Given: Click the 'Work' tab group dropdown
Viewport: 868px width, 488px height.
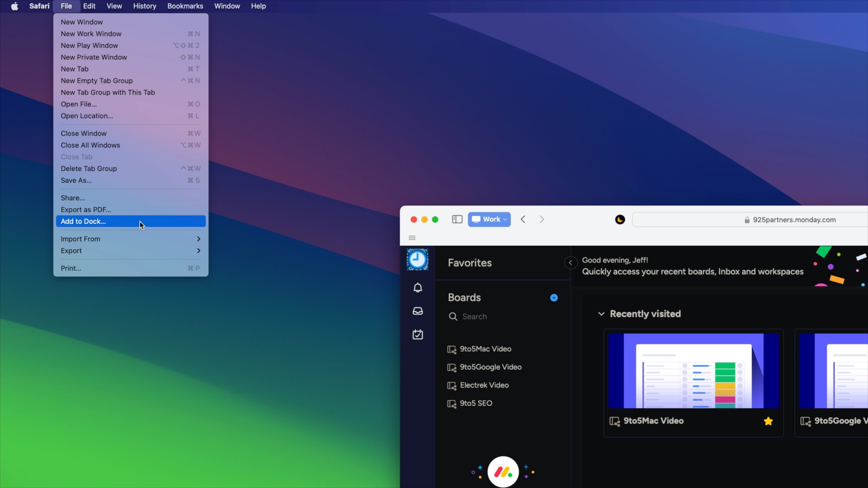Looking at the screenshot, I should (x=489, y=219).
